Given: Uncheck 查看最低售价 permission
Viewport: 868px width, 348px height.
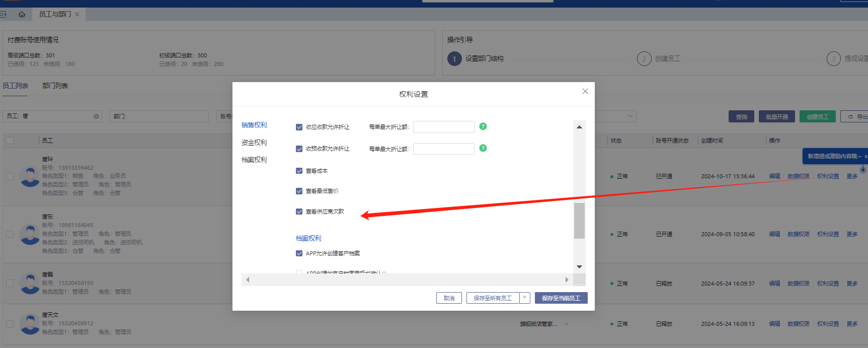Looking at the screenshot, I should [x=299, y=191].
